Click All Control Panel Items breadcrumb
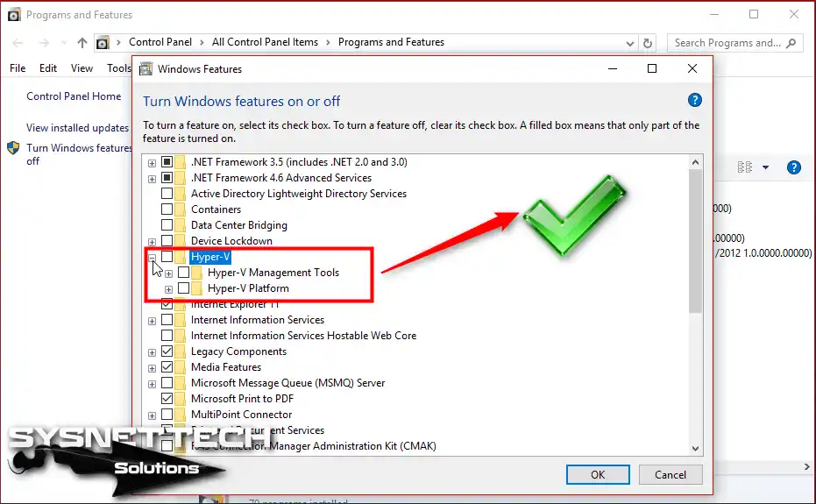The height and width of the screenshot is (504, 816). pyautogui.click(x=265, y=42)
